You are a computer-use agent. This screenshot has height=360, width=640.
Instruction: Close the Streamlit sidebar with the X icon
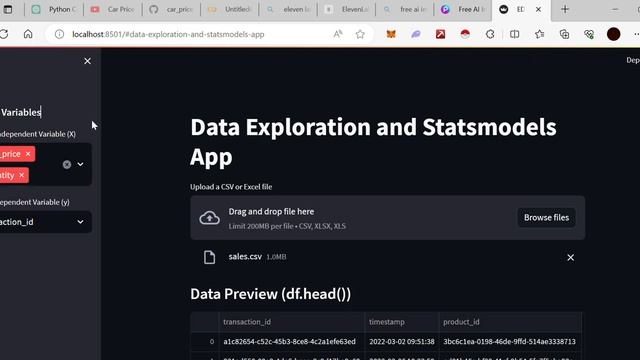pyautogui.click(x=87, y=61)
